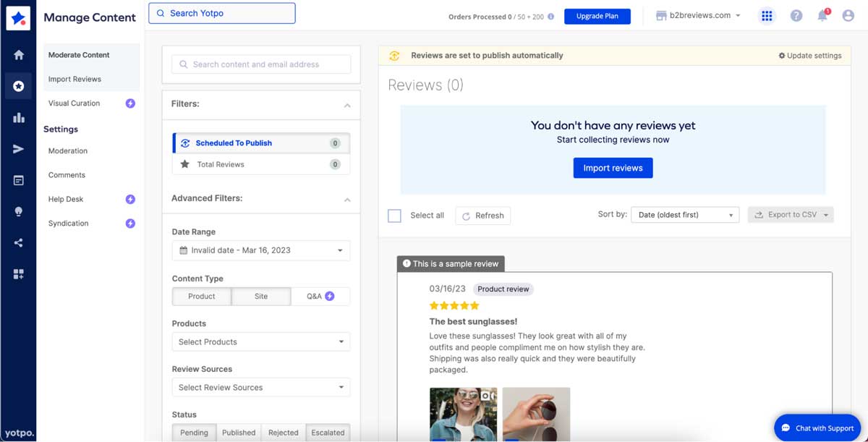Collapse the Advanced Filters section
The image size is (868, 442).
click(346, 198)
